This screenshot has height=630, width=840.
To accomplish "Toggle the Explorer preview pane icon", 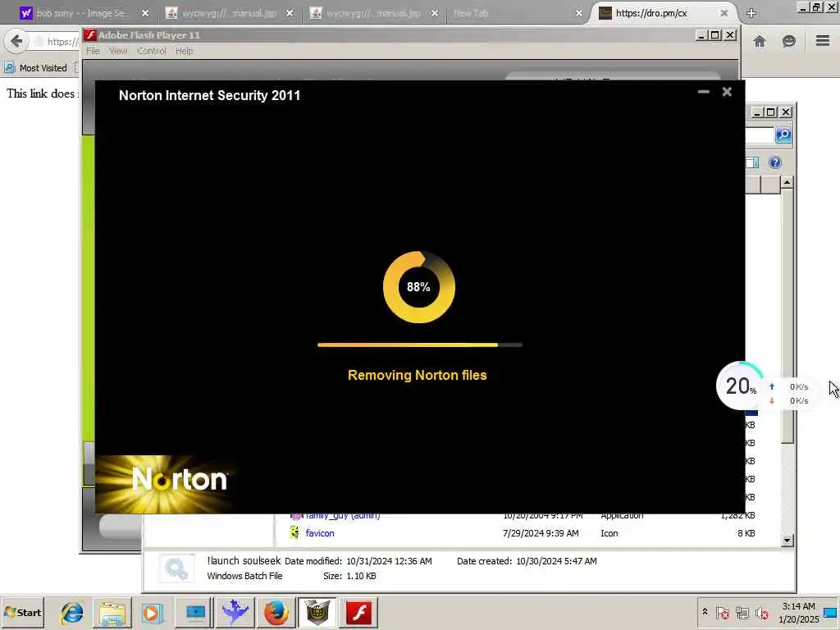I will tap(752, 162).
